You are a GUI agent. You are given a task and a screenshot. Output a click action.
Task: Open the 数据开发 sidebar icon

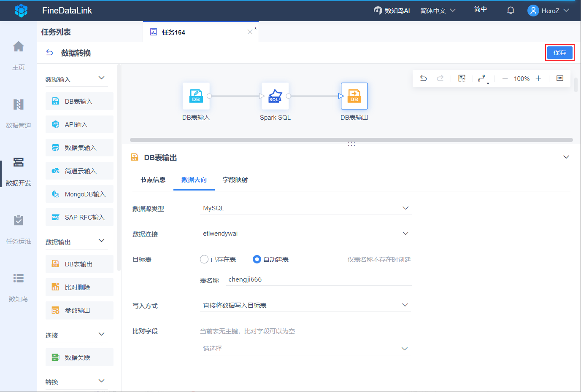click(x=19, y=162)
